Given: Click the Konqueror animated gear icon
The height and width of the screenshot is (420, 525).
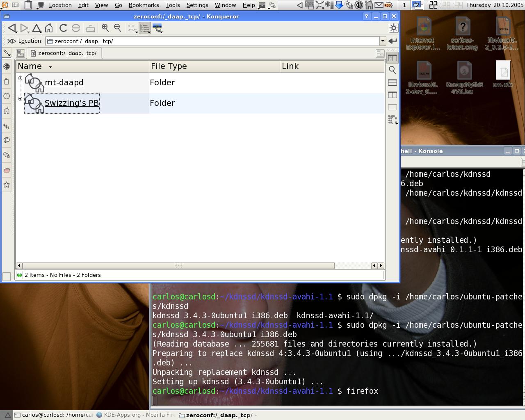Looking at the screenshot, I should click(393, 27).
